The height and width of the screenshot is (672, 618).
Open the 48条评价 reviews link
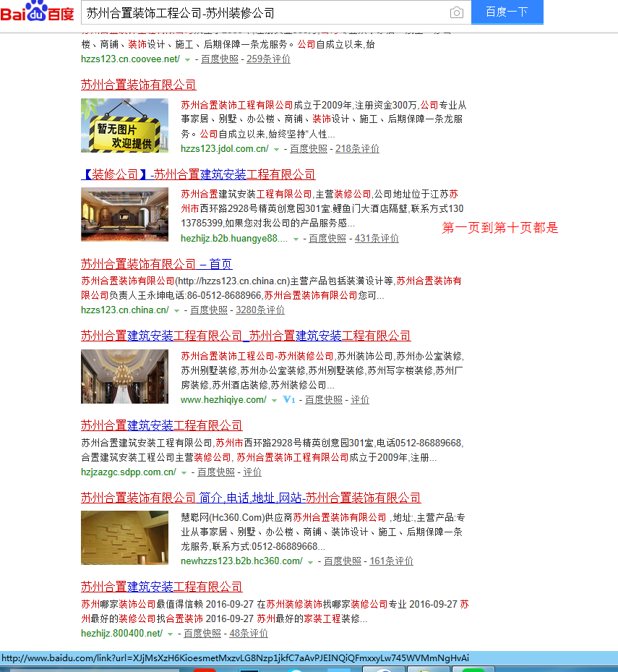pos(249,634)
